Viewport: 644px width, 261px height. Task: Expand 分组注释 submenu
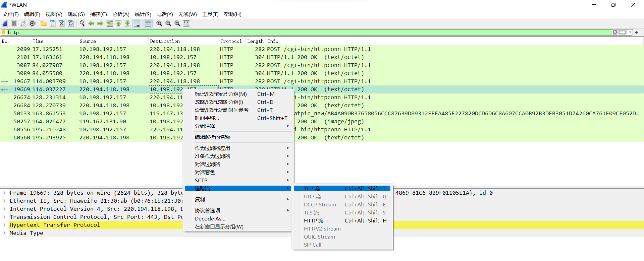[238, 126]
